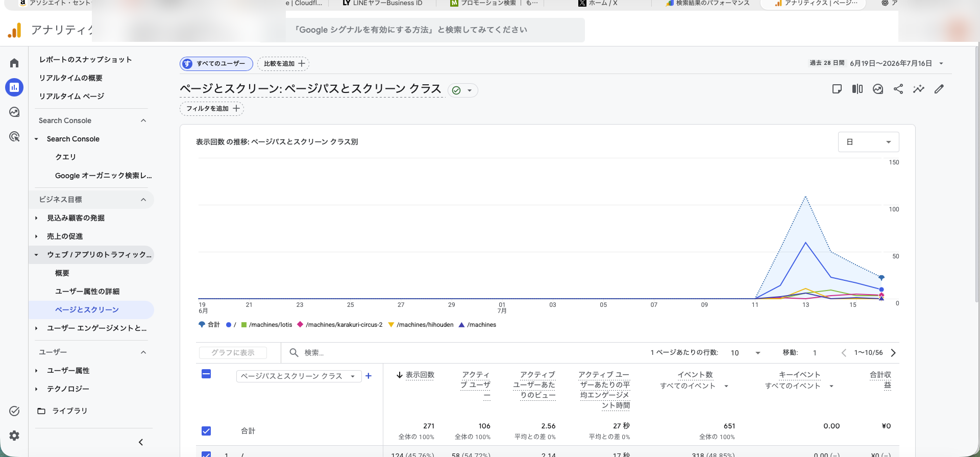Open the rows per page dropdown
The image size is (980, 457).
point(745,353)
